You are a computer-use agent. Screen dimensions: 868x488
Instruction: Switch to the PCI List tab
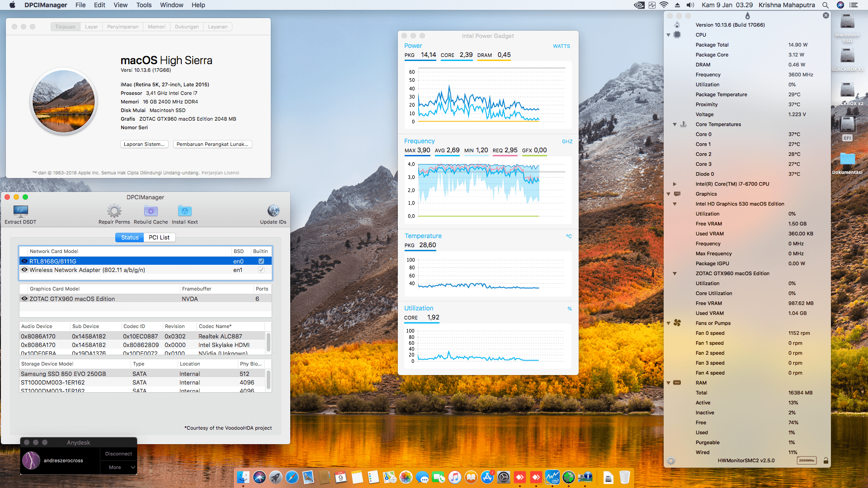pos(159,237)
